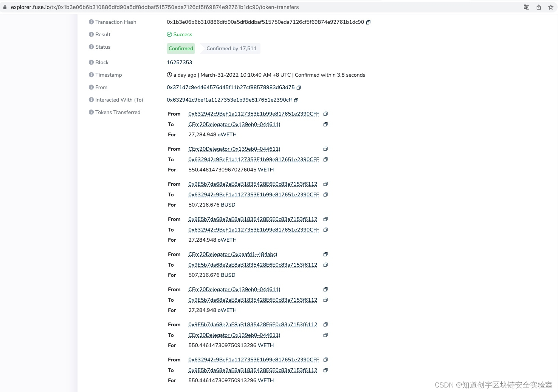The width and height of the screenshot is (558, 392).
Task: Copy To address of 550.446147309670276045 WETH transfer
Action: pos(325,159)
